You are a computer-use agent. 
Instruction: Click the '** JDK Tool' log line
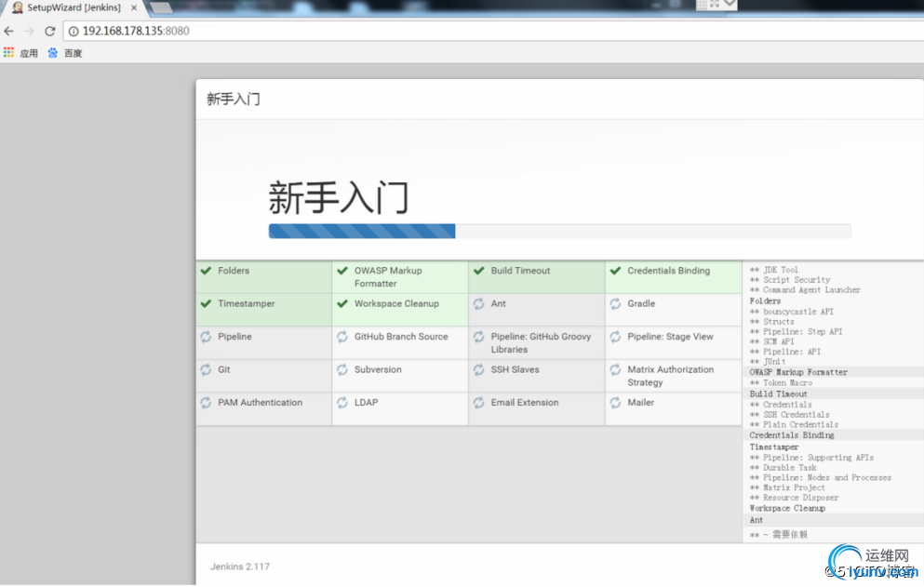tap(774, 270)
